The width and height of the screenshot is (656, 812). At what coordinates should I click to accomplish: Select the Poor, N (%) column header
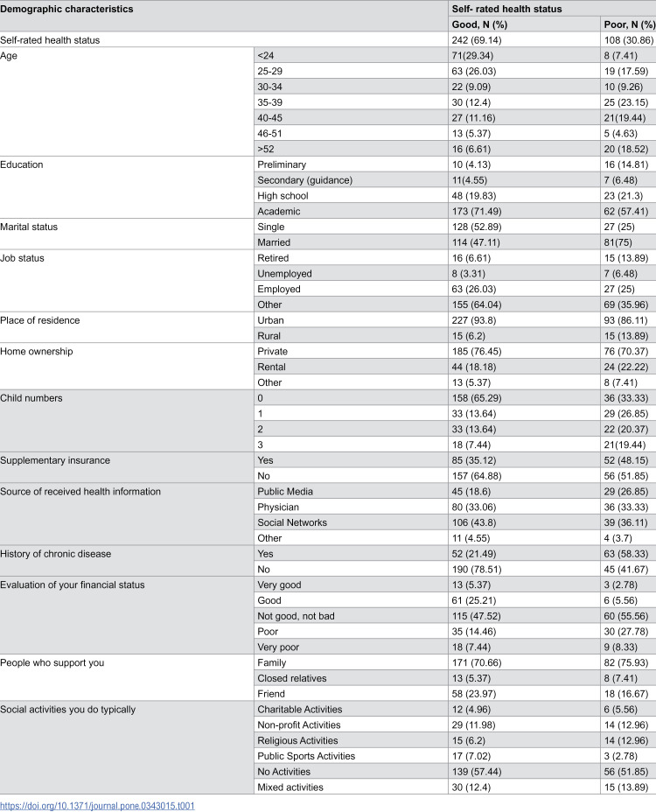(629, 24)
